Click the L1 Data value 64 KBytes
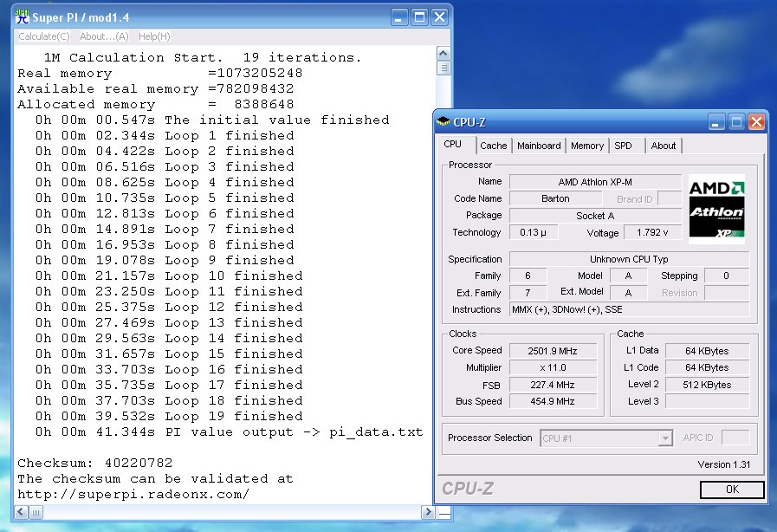The image size is (777, 532). (707, 351)
